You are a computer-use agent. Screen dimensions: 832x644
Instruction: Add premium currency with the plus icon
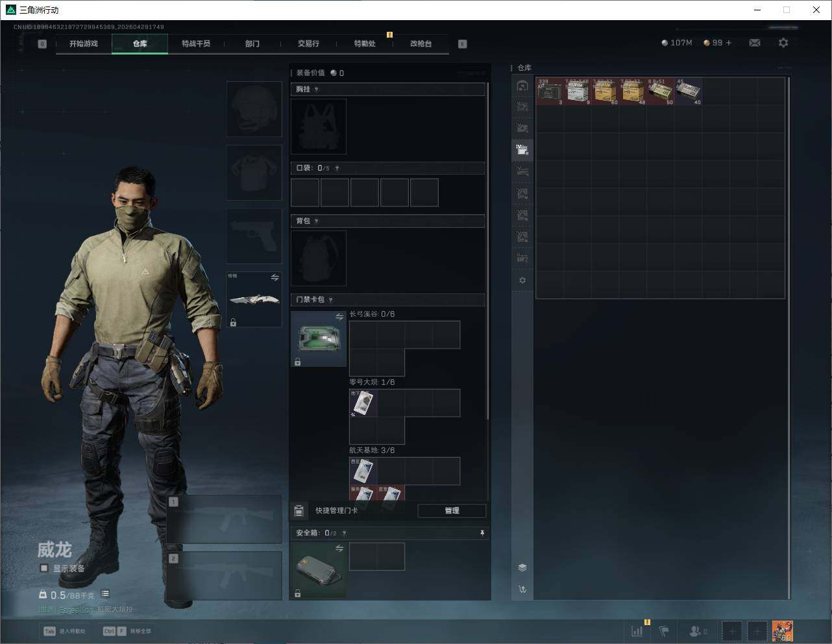(729, 43)
